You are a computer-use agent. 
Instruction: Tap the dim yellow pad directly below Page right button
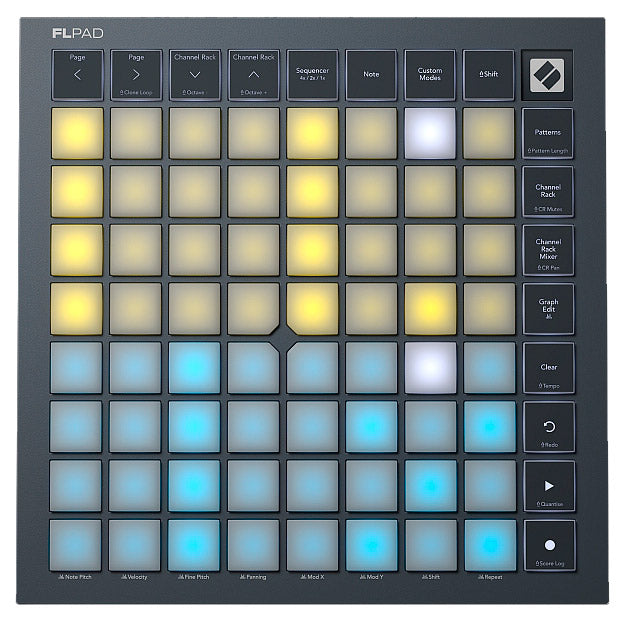(x=136, y=133)
